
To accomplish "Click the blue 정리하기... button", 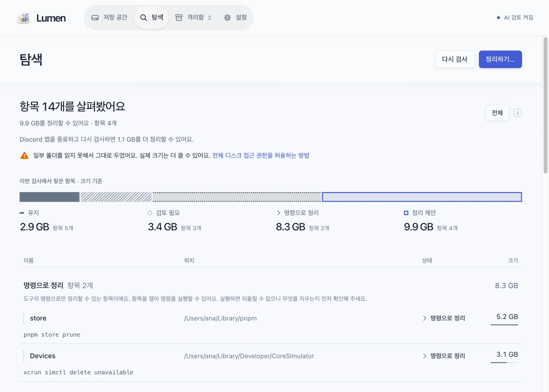I will [x=500, y=59].
